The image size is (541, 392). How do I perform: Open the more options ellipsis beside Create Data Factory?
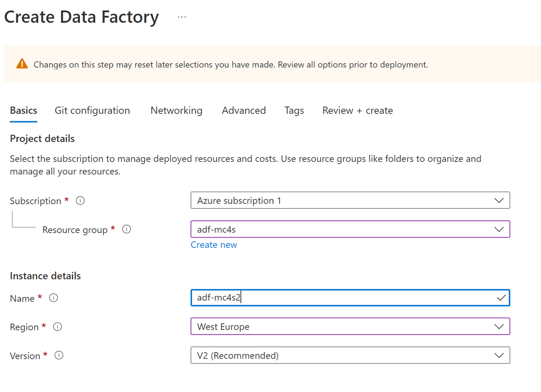point(182,17)
